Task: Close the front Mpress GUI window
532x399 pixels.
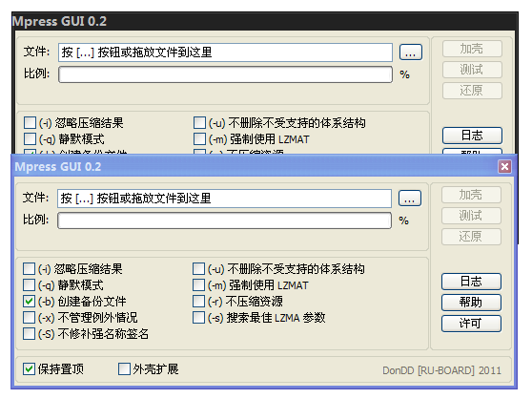Action: coord(504,167)
